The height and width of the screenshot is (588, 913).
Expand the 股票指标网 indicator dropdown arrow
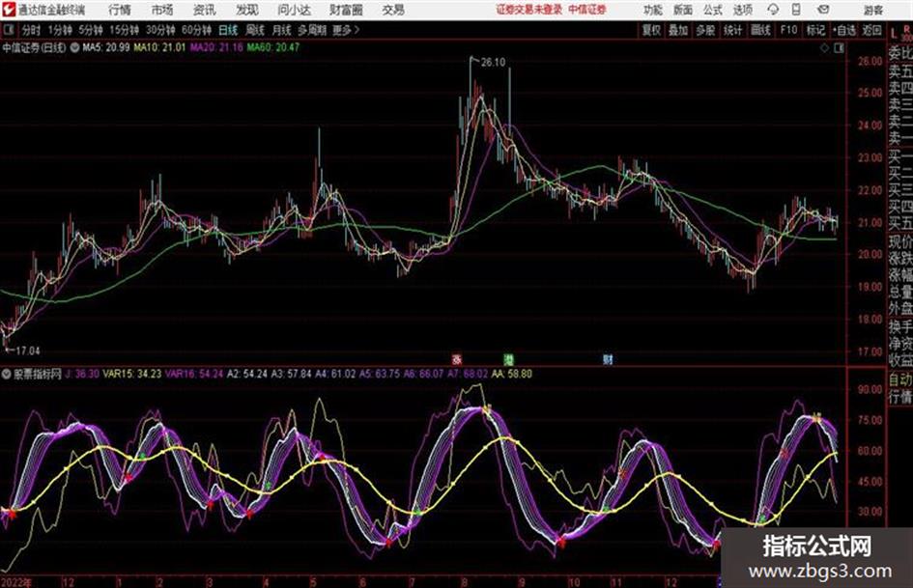coord(7,374)
